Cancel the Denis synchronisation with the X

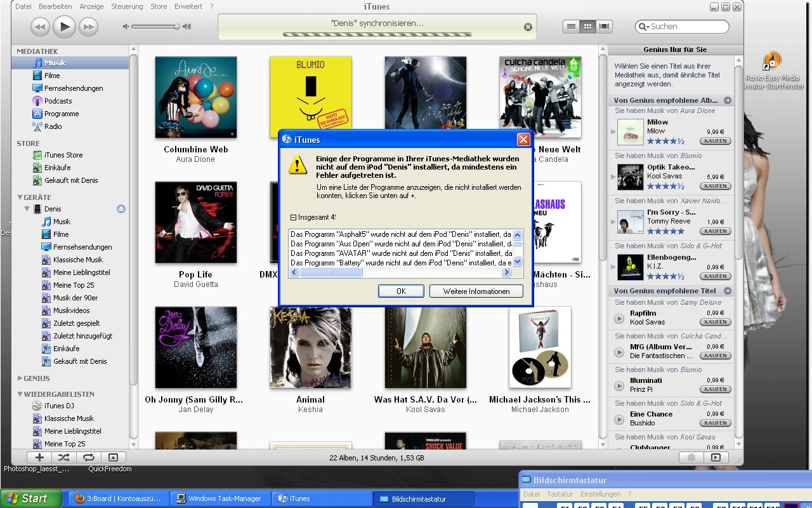[x=528, y=27]
